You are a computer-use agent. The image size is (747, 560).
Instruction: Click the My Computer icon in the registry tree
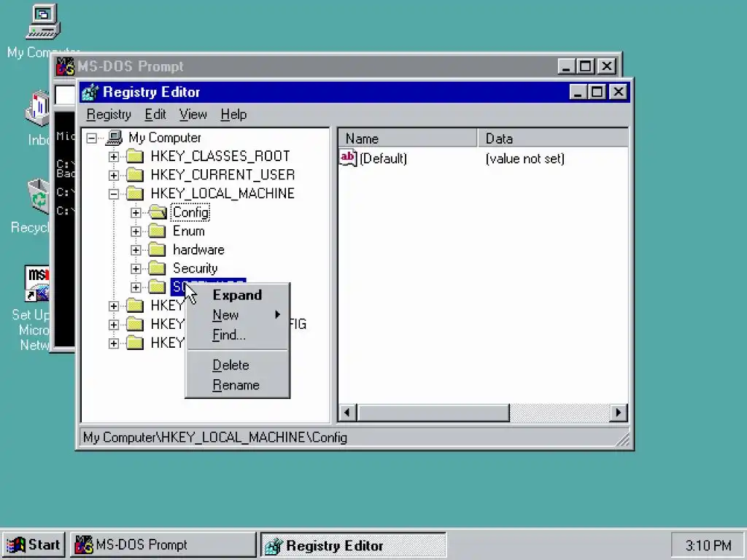coord(114,138)
